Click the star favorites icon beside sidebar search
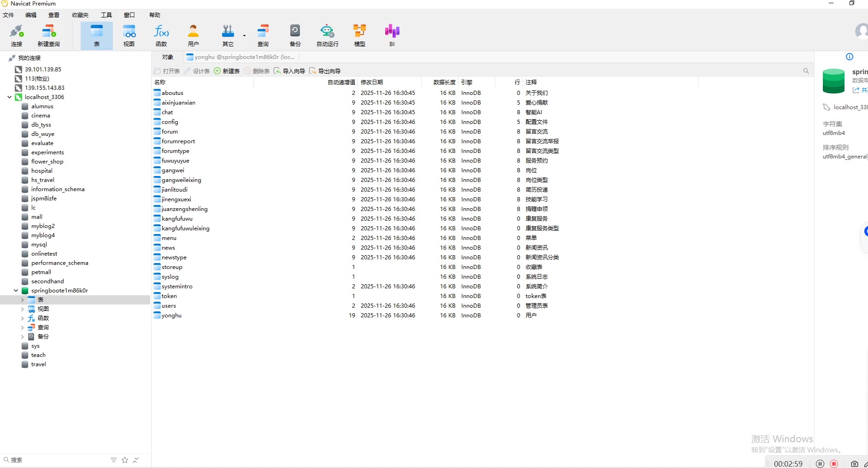Image resolution: width=868 pixels, height=468 pixels. [125, 460]
